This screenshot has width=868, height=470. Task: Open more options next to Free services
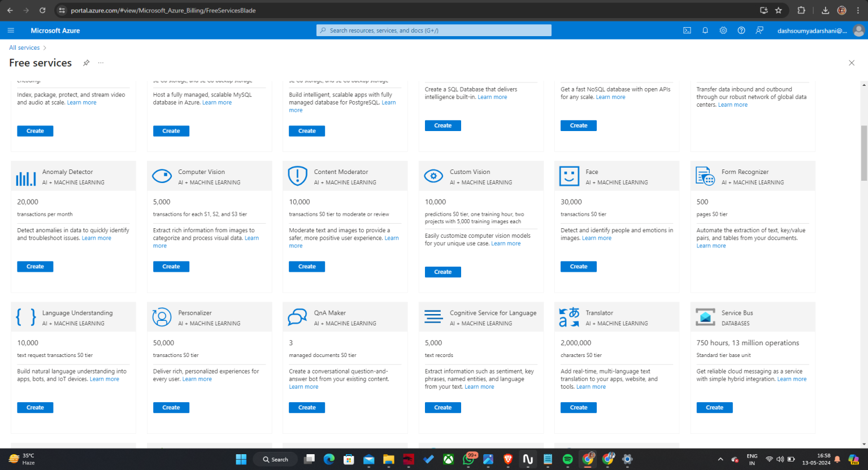pos(101,63)
